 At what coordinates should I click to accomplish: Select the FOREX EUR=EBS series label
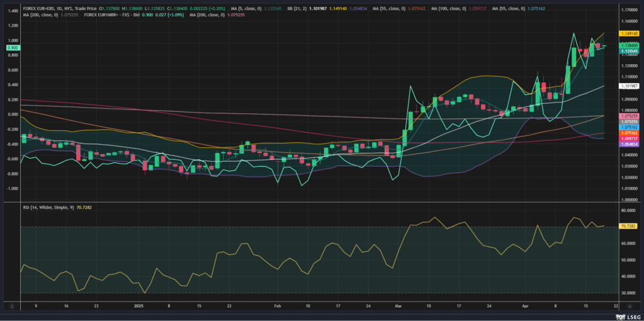[x=39, y=9]
